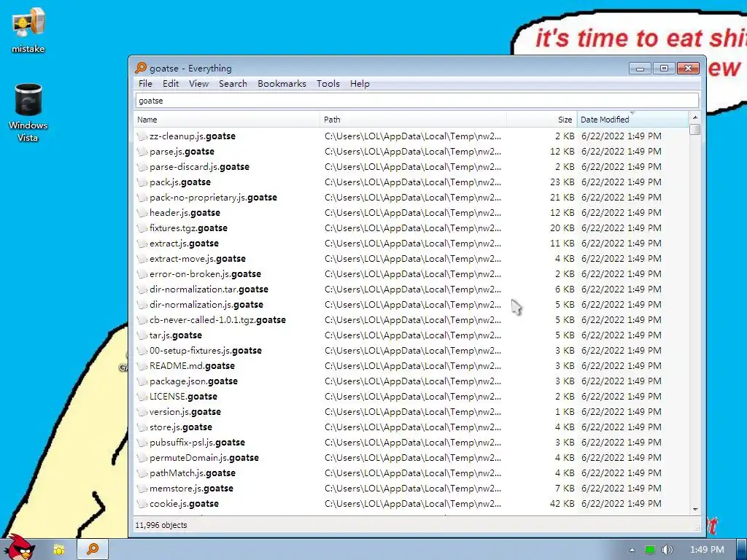Viewport: 747px width, 560px height.
Task: Open the View menu
Action: pos(198,84)
